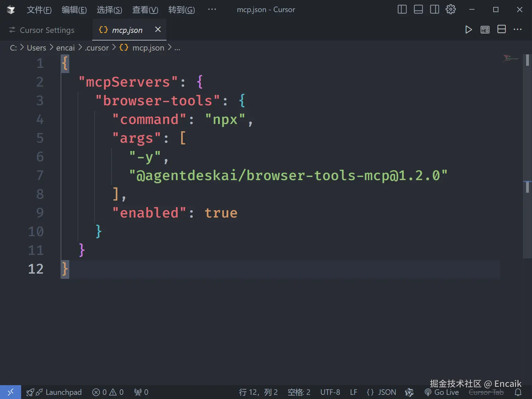Change end of line sequence LF
Screen dimensions: 532x399
[353, 392]
